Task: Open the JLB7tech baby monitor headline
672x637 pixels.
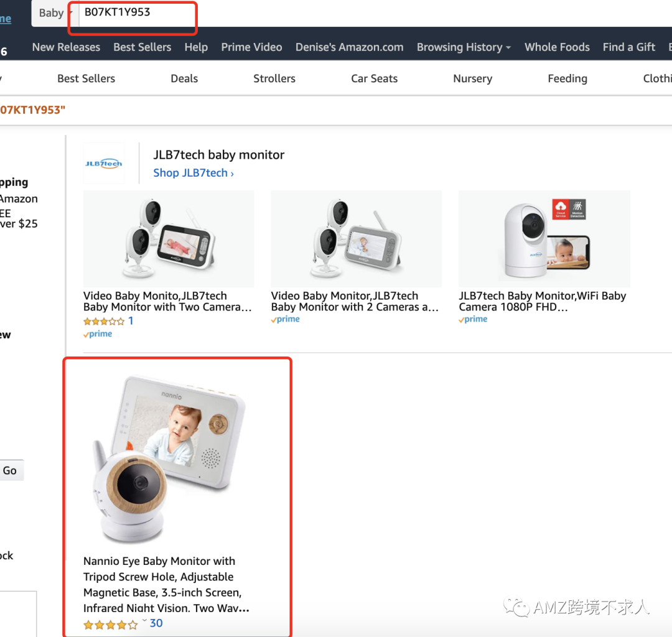Action: [x=218, y=155]
